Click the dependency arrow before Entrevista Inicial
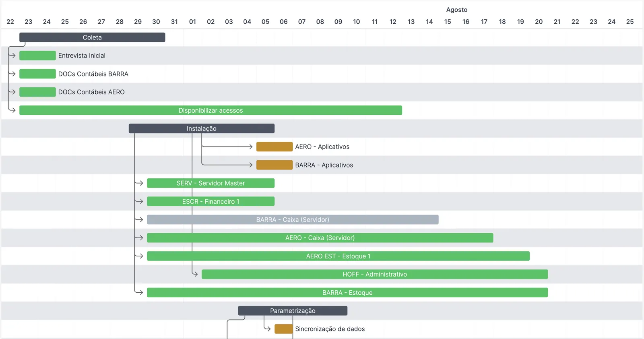 (x=12, y=56)
